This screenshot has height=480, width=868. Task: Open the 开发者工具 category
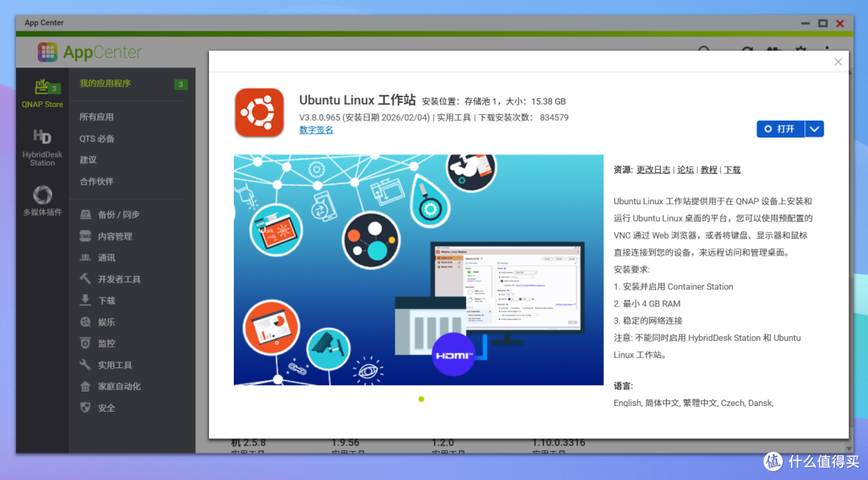119,279
